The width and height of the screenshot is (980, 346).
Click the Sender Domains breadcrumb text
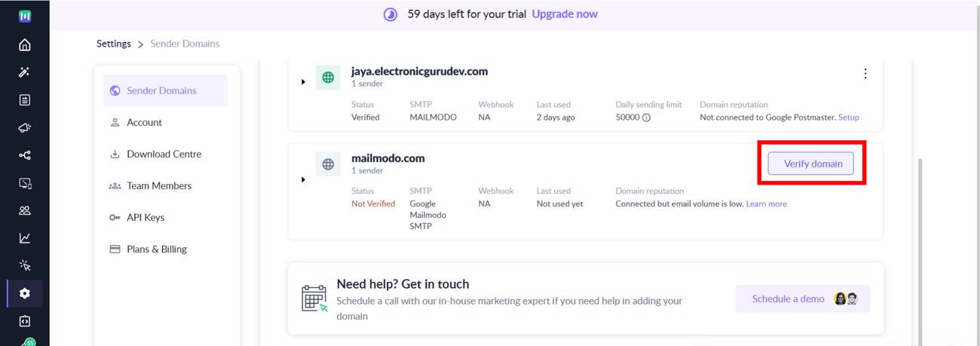coord(185,44)
